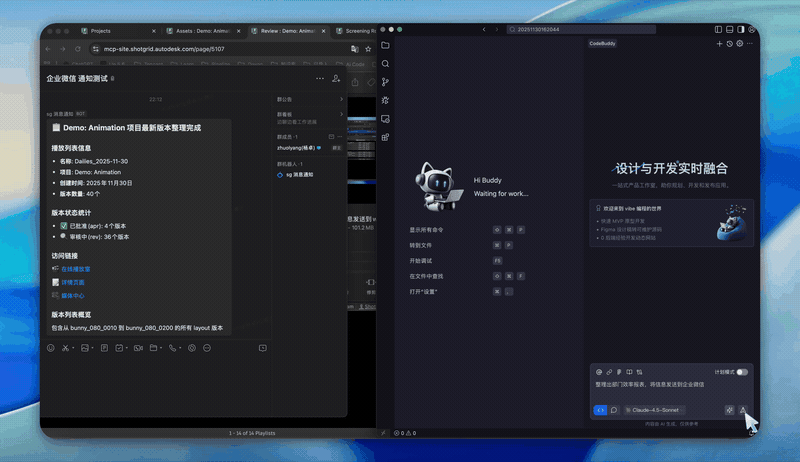Open the 媒体中心 link
The width and height of the screenshot is (800, 462).
click(73, 296)
